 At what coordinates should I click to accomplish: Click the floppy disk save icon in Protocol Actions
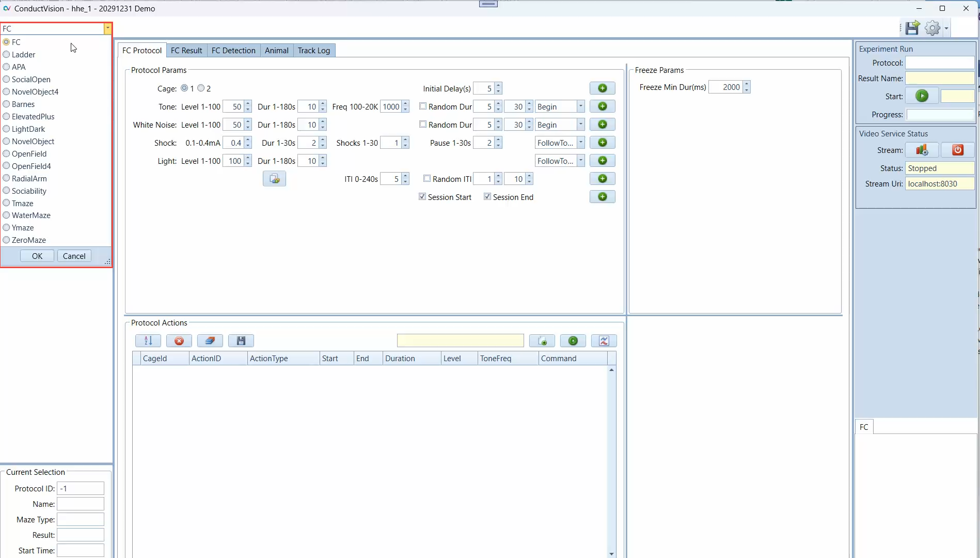click(x=241, y=340)
